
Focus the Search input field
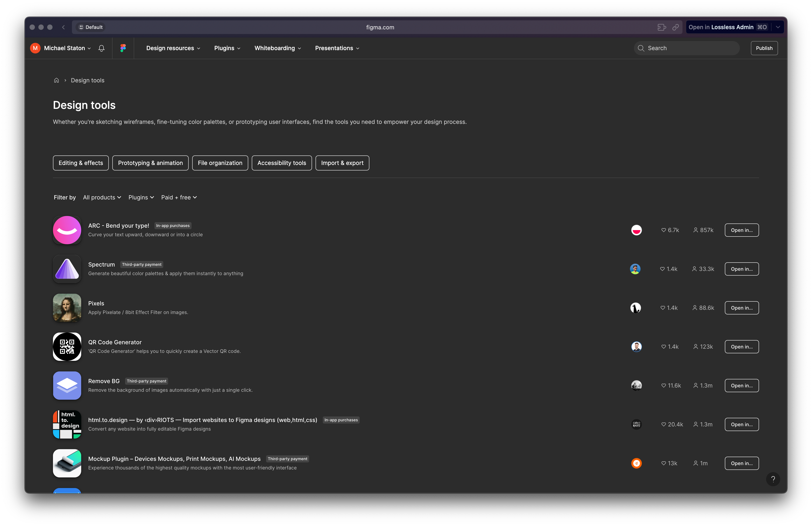[x=687, y=48]
